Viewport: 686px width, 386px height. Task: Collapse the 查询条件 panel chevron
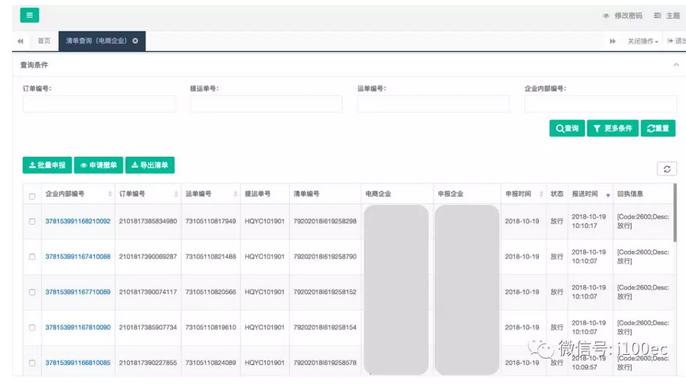pos(676,65)
